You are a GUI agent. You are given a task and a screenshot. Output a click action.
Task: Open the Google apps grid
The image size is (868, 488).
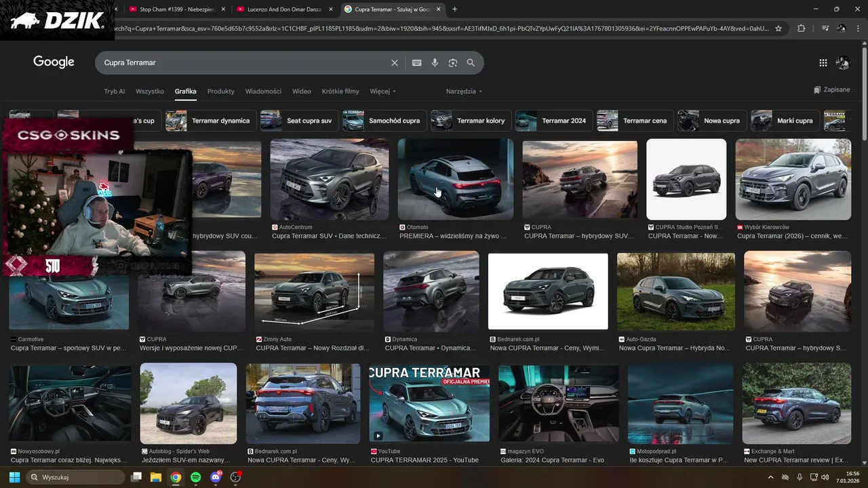click(x=823, y=62)
